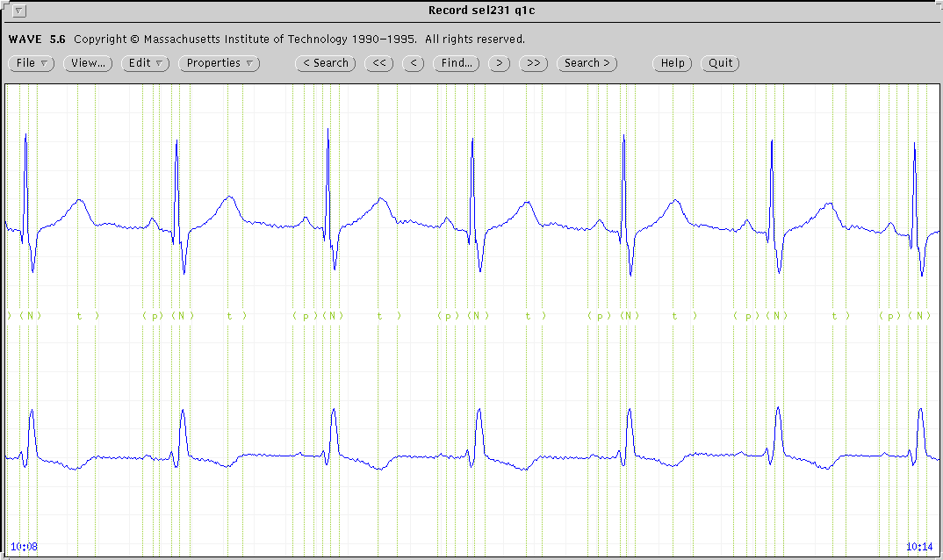Click the >> fast-forward navigation icon
Image resolution: width=943 pixels, height=560 pixels.
(533, 63)
